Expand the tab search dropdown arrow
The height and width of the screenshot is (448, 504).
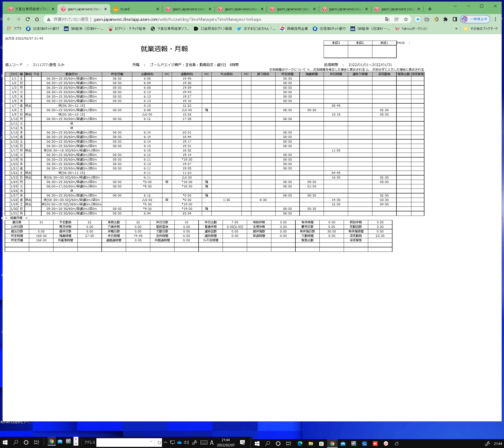click(x=455, y=6)
